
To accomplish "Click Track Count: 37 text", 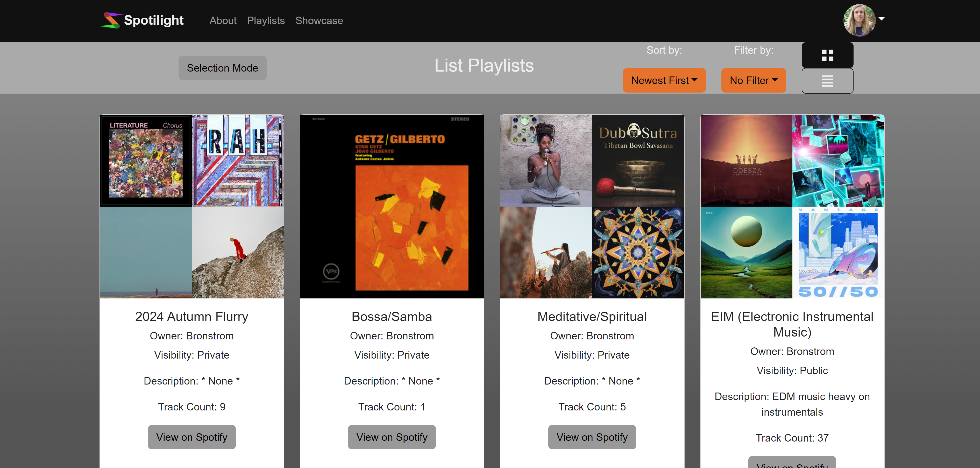I will tap(792, 438).
